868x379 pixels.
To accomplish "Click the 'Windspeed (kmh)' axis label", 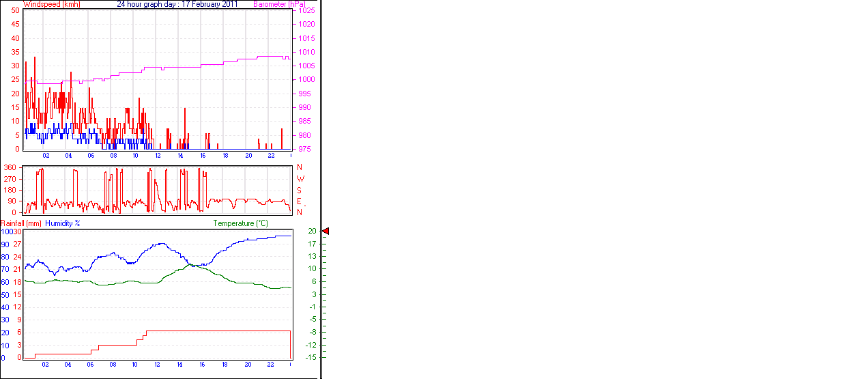I will tap(51, 4).
